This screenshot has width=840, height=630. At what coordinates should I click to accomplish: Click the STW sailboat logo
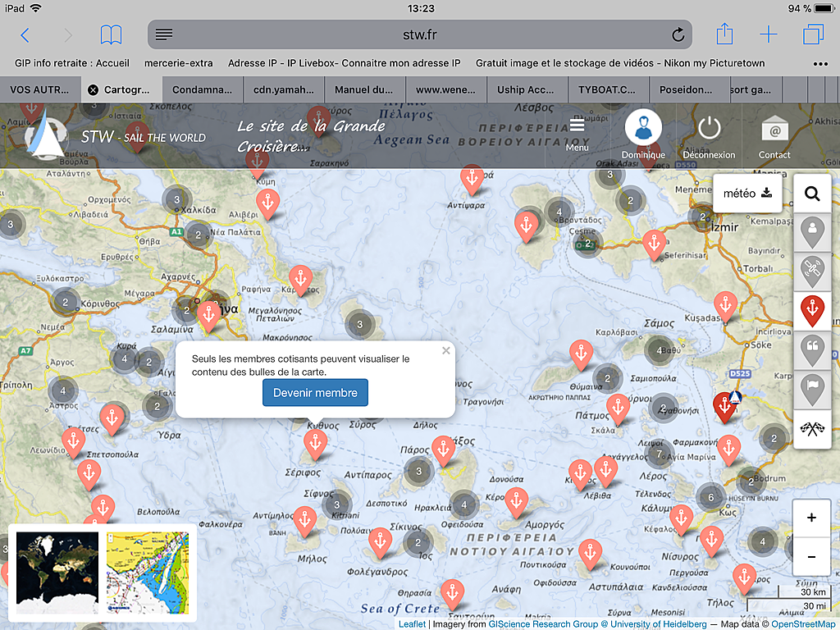point(46,135)
